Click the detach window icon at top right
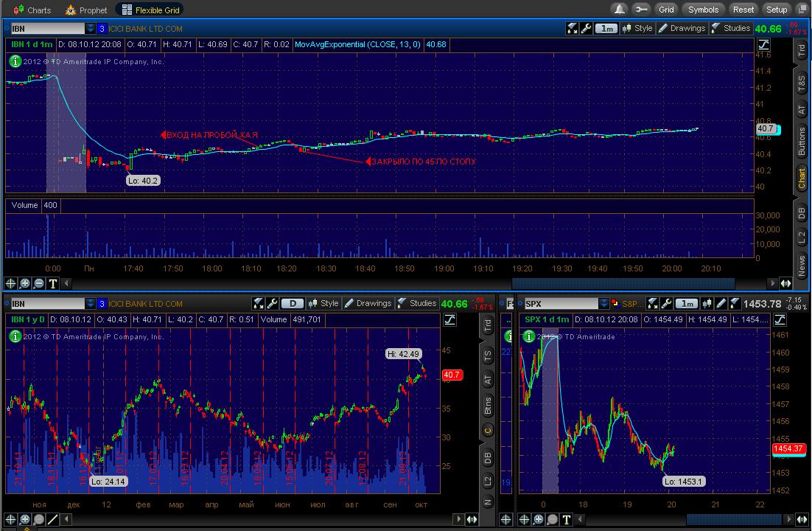Viewport: 812px width, 531px height. tap(802, 10)
